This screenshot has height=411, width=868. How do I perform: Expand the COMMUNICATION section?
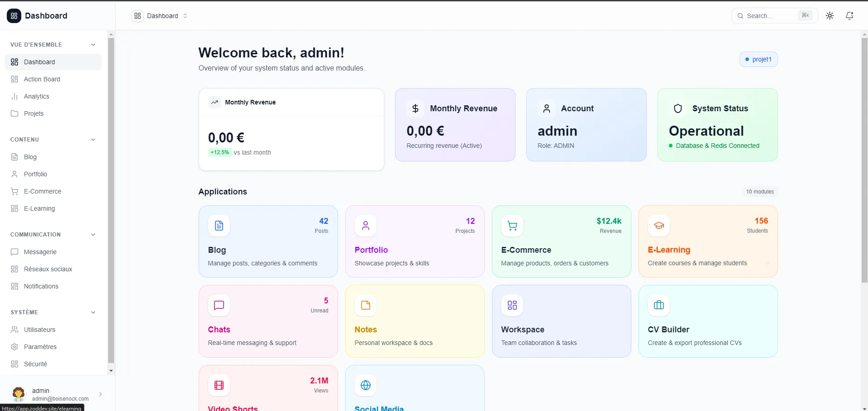click(x=93, y=234)
